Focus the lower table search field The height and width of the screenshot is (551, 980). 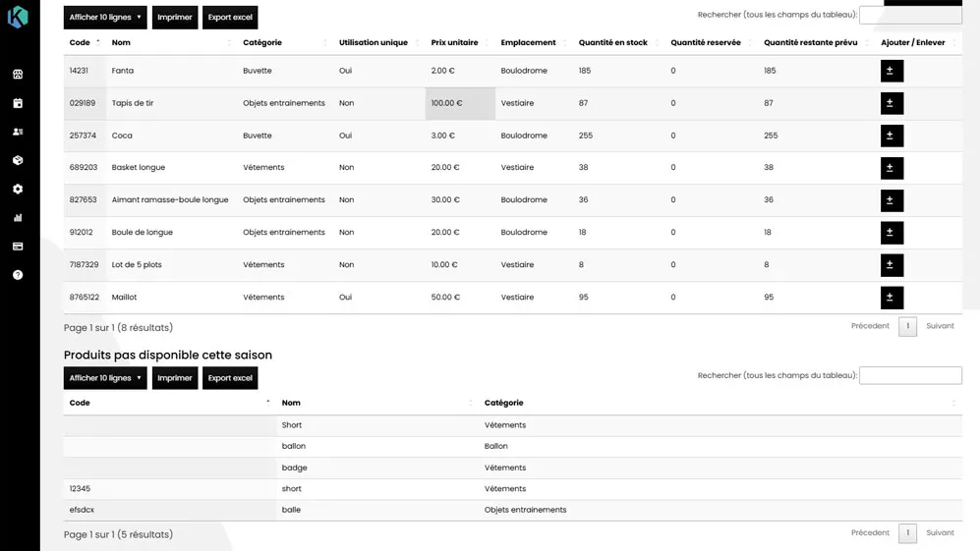910,375
